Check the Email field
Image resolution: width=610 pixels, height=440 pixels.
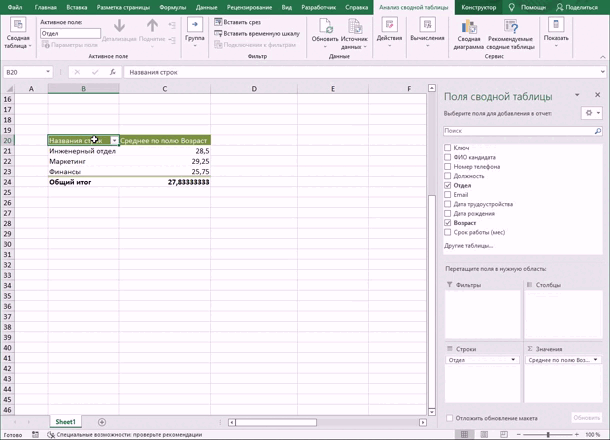[x=447, y=195]
